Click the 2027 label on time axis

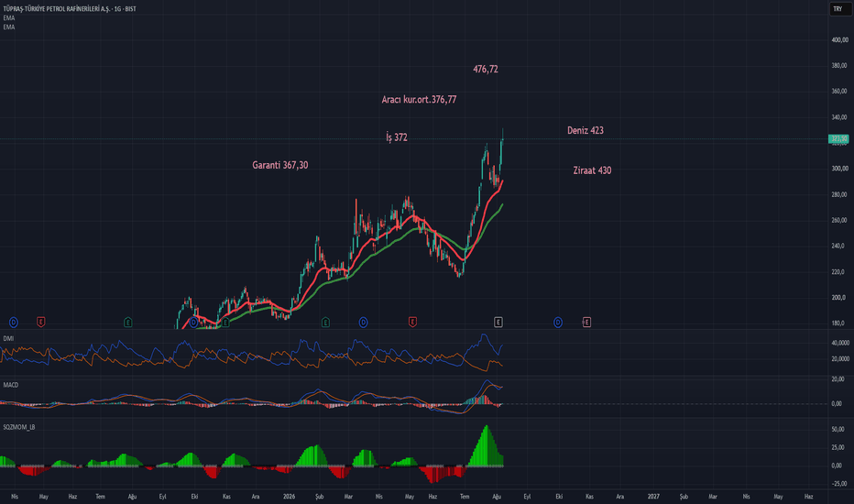coord(653,497)
